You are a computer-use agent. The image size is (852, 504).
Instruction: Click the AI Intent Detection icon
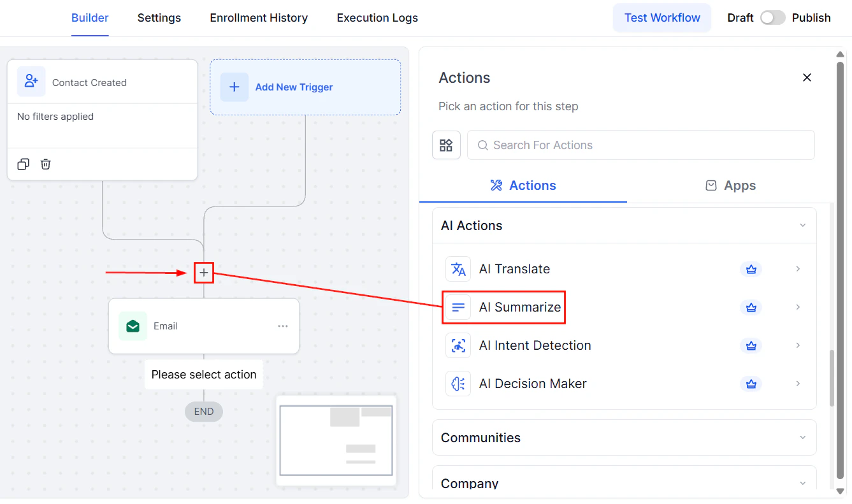[x=458, y=345]
